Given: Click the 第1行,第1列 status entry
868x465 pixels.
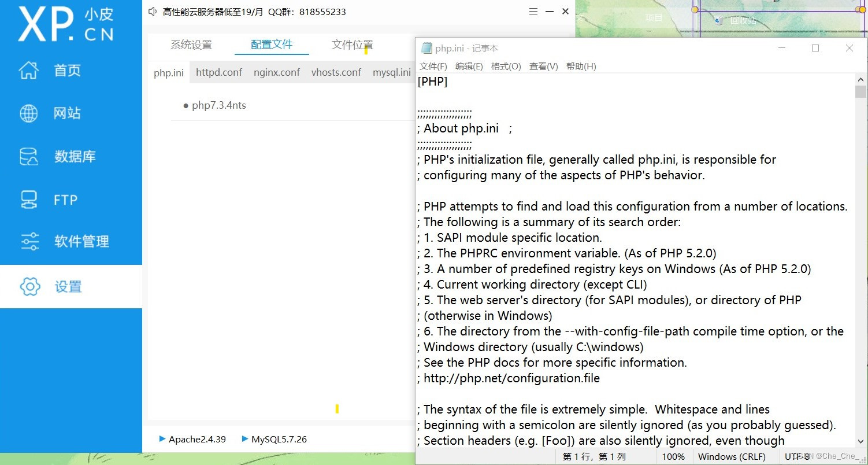Looking at the screenshot, I should point(595,456).
